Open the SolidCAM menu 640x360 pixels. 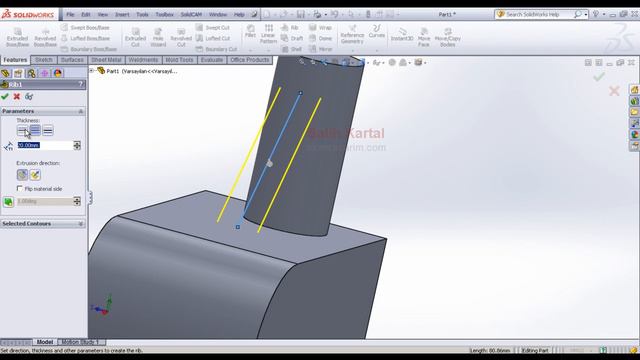coord(191,14)
